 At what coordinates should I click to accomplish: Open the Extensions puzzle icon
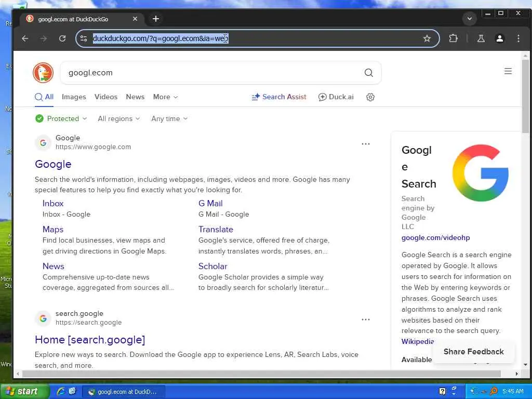pyautogui.click(x=453, y=38)
